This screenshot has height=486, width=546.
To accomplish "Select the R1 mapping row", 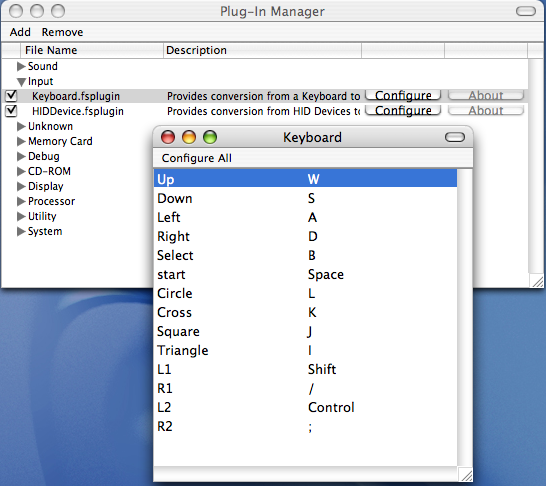I will point(305,388).
